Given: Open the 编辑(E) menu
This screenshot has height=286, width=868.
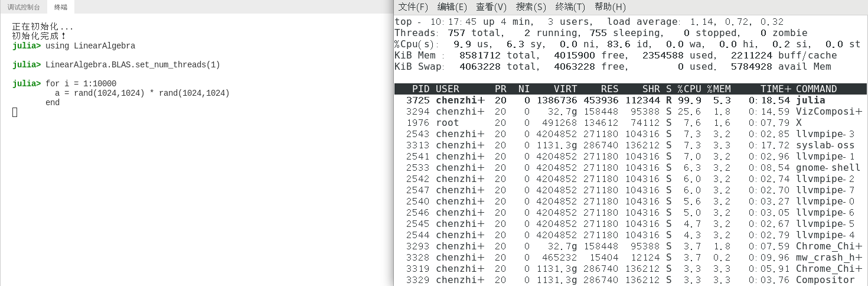Looking at the screenshot, I should (452, 7).
